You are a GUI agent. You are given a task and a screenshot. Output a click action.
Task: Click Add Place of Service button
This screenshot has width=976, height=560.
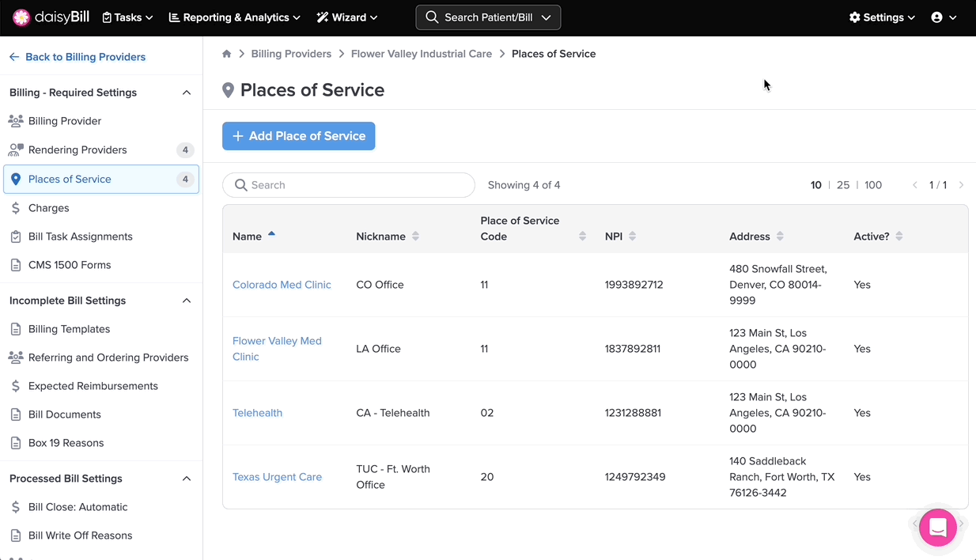[299, 136]
